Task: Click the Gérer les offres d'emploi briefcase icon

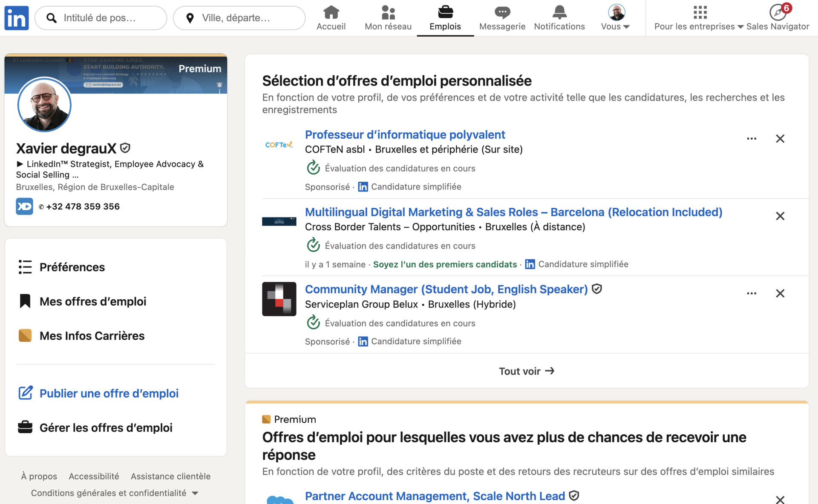Action: [25, 427]
